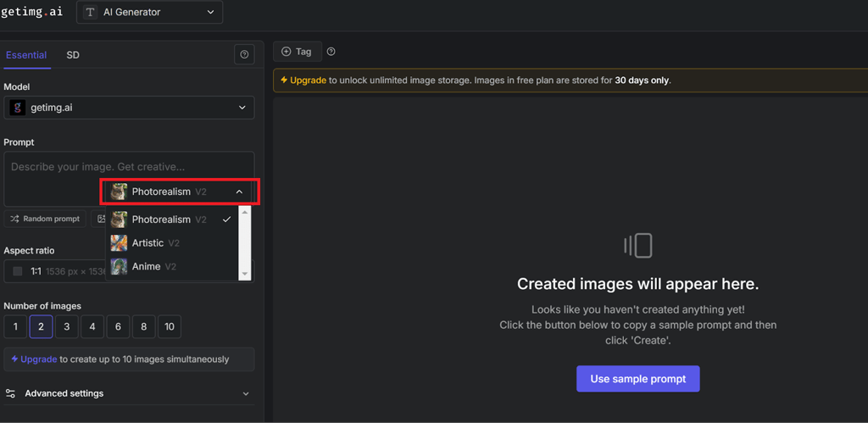This screenshot has width=868, height=423.
Task: Choose Anime V2 from the style list
Action: point(171,266)
